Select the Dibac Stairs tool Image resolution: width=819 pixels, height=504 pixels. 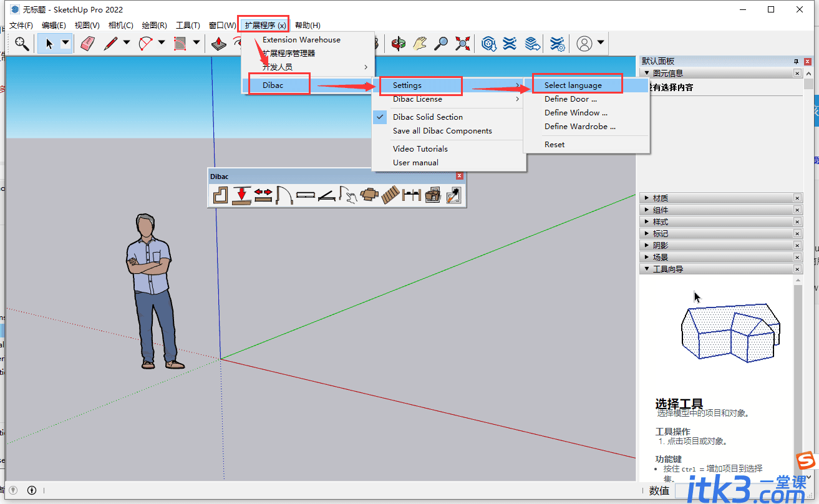pos(390,196)
